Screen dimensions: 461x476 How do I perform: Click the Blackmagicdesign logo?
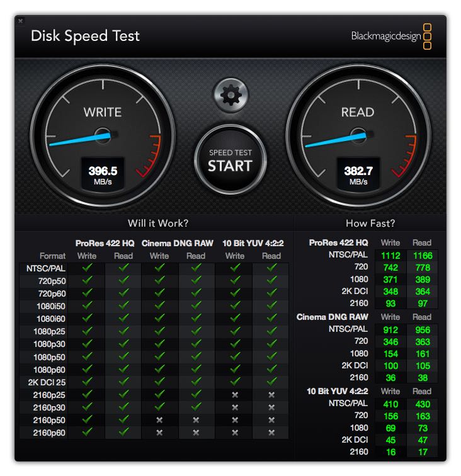pyautogui.click(x=391, y=36)
